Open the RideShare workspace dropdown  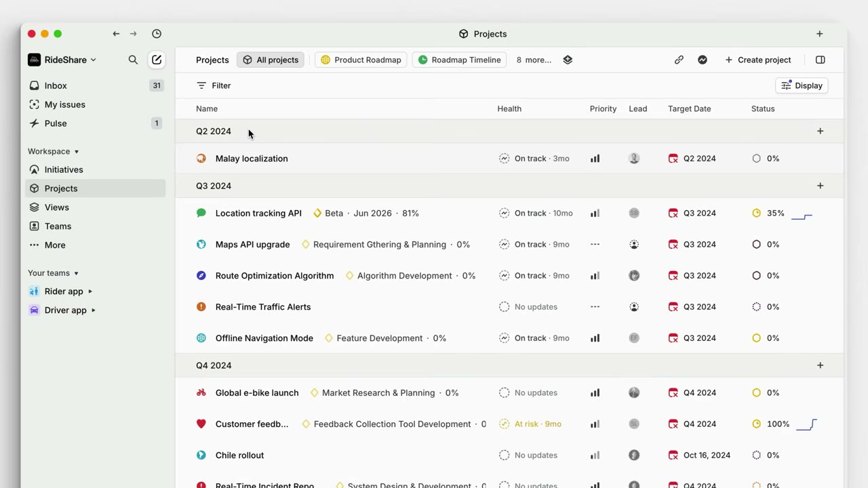(x=62, y=60)
